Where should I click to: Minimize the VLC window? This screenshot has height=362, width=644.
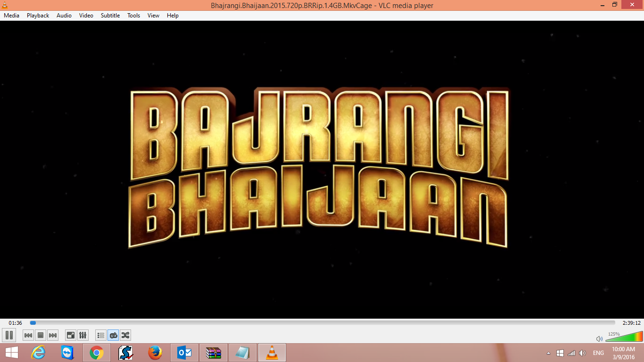point(602,5)
